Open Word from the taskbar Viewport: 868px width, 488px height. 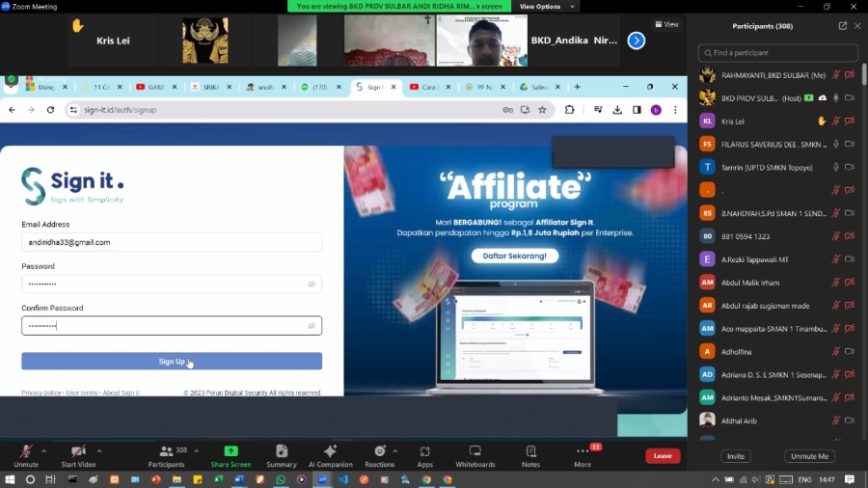[x=239, y=479]
